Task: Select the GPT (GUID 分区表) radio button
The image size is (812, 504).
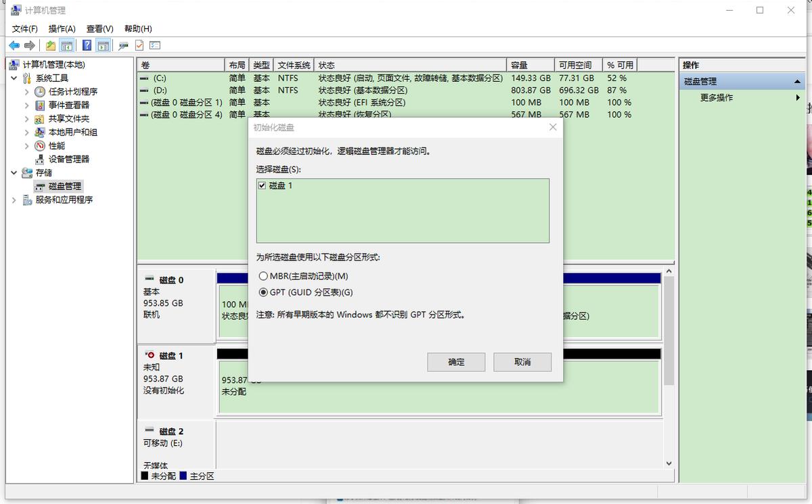Action: coord(264,292)
